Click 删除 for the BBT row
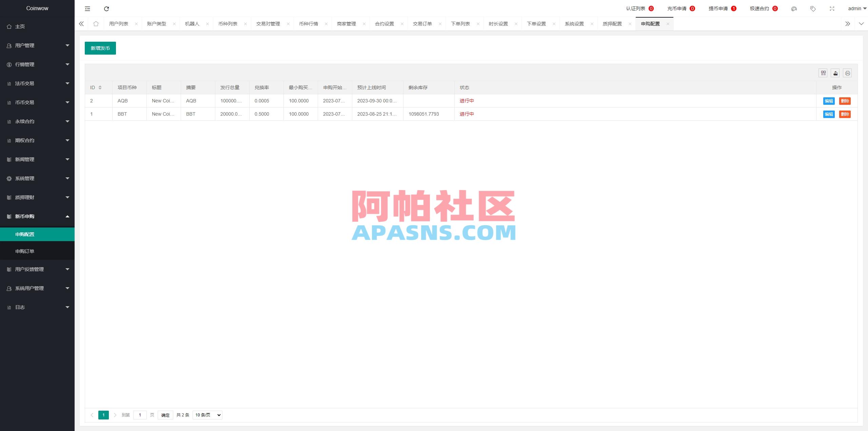 point(845,114)
